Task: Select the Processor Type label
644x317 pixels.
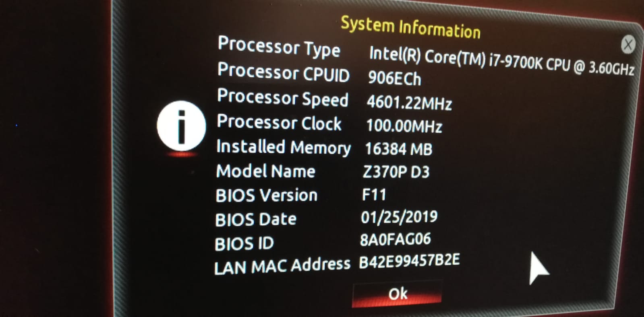Action: point(279,47)
